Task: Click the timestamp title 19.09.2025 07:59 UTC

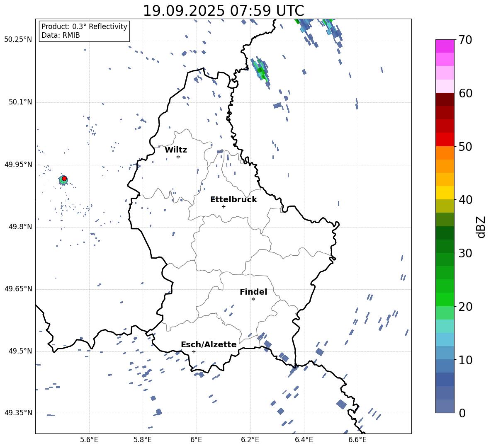Action: coord(223,11)
